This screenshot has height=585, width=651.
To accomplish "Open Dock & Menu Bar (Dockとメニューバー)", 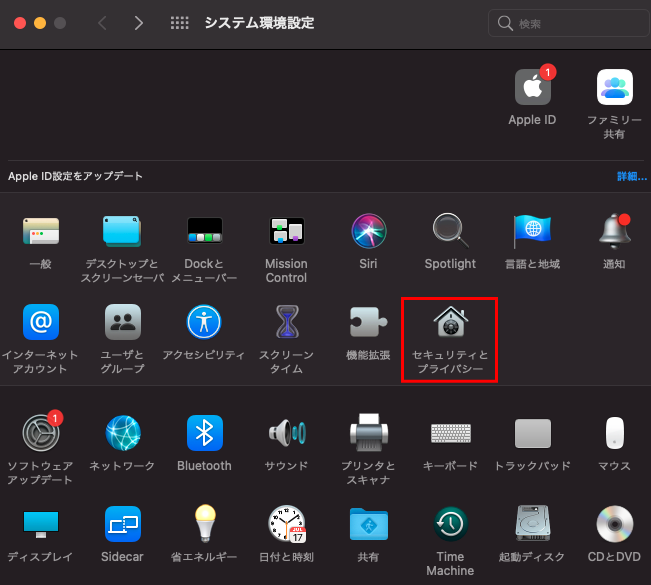I will 204,231.
